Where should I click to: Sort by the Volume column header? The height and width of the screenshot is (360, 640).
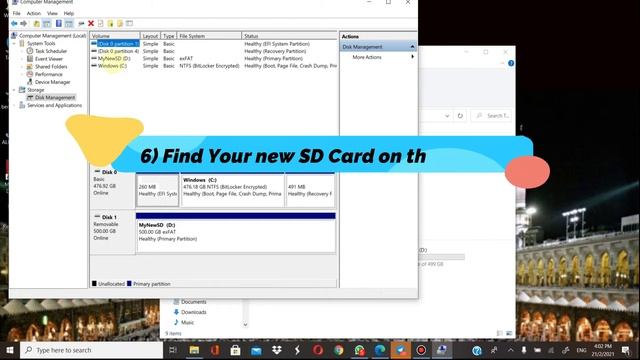[115, 36]
